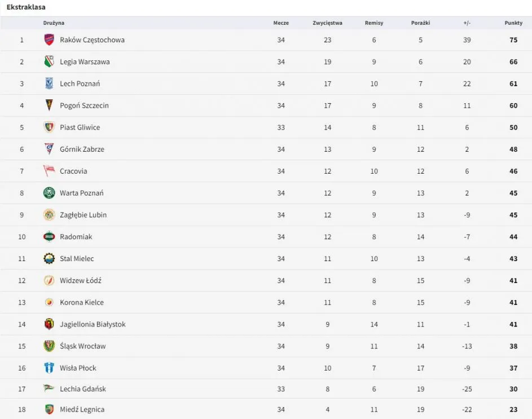The height and width of the screenshot is (419, 532).
Task: Click the Ekstraklasa league title
Action: pyautogui.click(x=26, y=7)
